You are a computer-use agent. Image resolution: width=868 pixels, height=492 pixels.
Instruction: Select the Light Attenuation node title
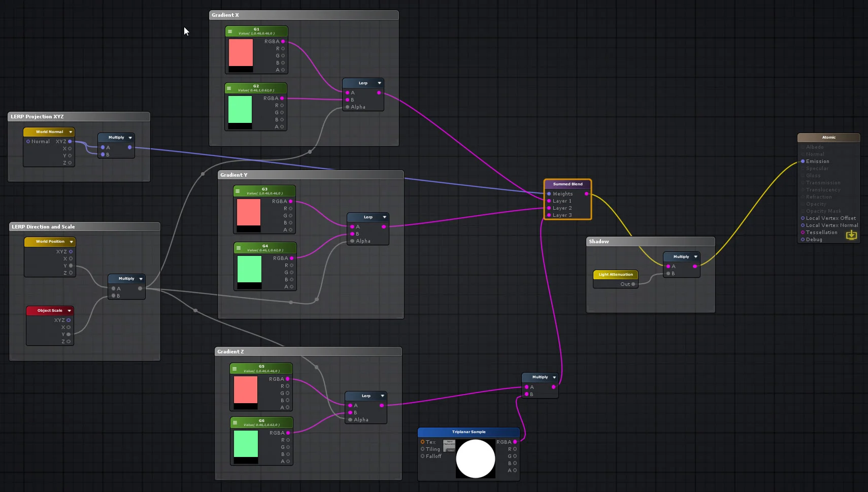(616, 275)
